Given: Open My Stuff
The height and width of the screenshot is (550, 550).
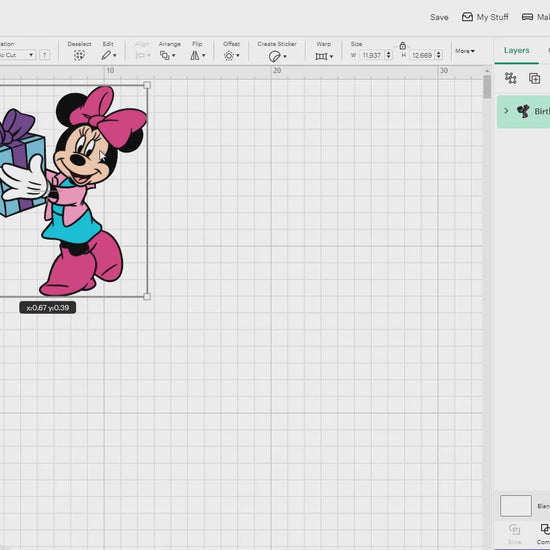Looking at the screenshot, I should (x=485, y=17).
